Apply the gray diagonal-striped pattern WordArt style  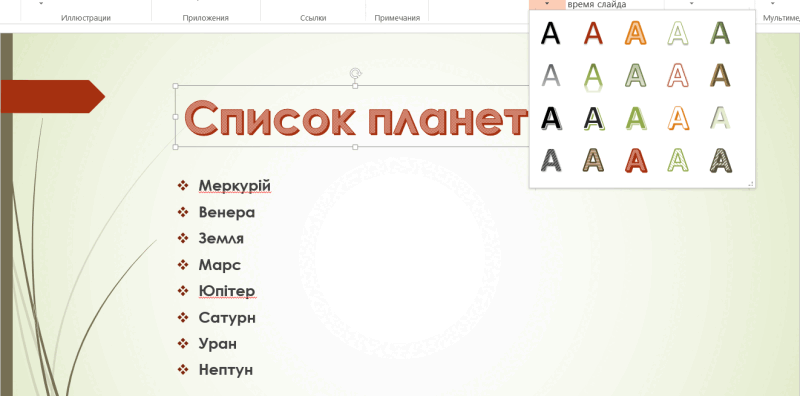tap(551, 160)
